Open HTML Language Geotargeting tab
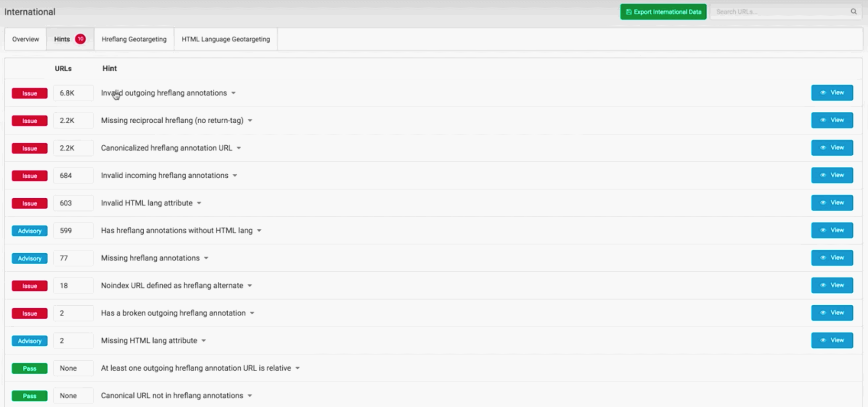This screenshot has width=868, height=407. click(x=226, y=39)
